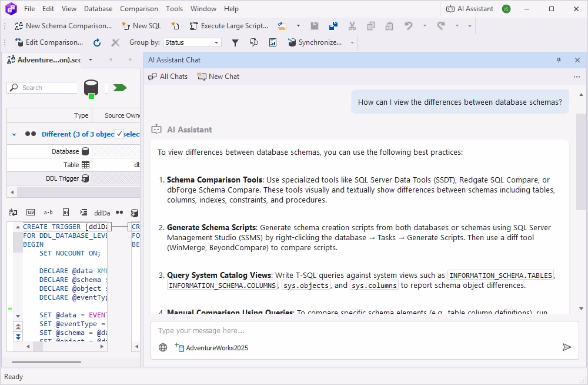Launch Execute Large Script wizard
588x385 pixels.
pyautogui.click(x=229, y=26)
